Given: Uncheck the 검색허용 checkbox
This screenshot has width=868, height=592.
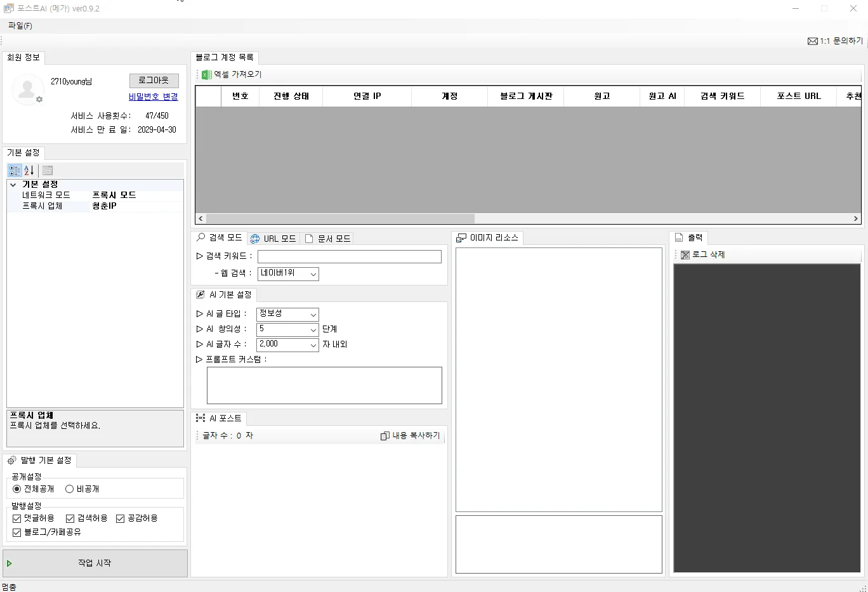Looking at the screenshot, I should tap(70, 518).
